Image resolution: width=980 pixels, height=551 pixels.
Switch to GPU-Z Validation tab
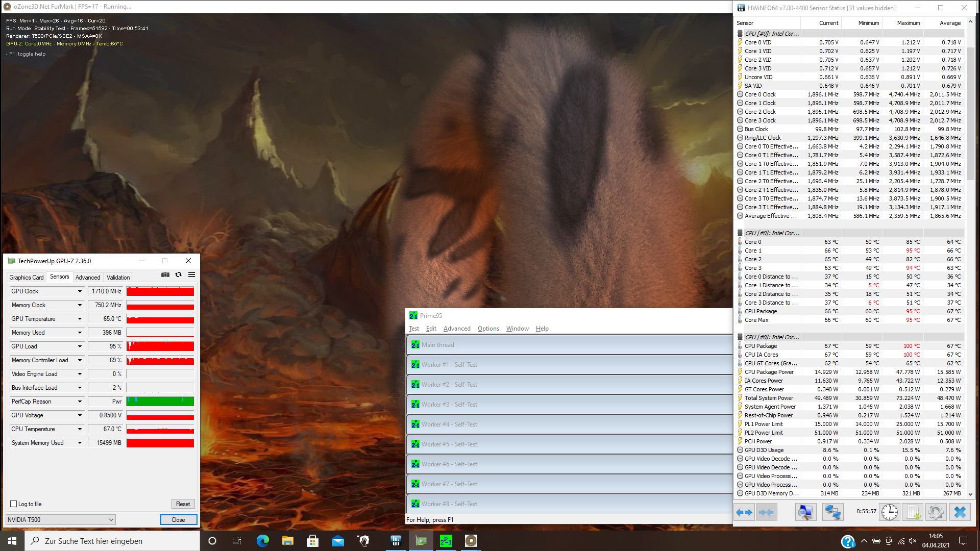tap(118, 278)
